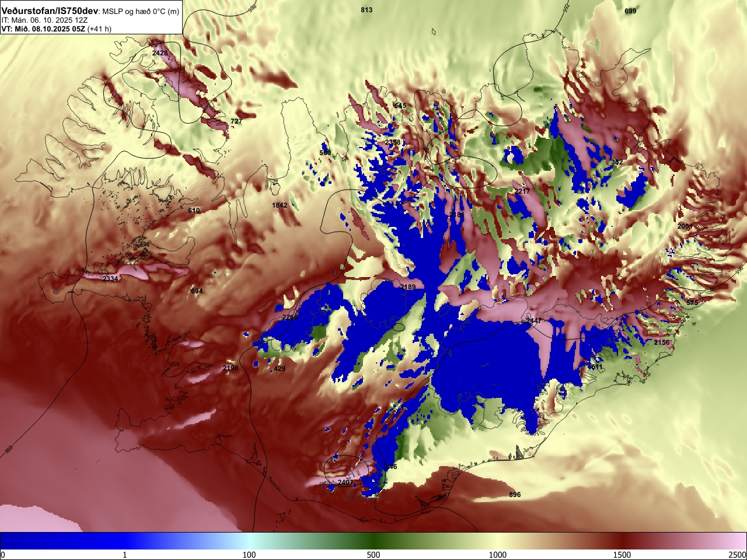
Task: Click the 896 value on the map
Action: pos(515,495)
